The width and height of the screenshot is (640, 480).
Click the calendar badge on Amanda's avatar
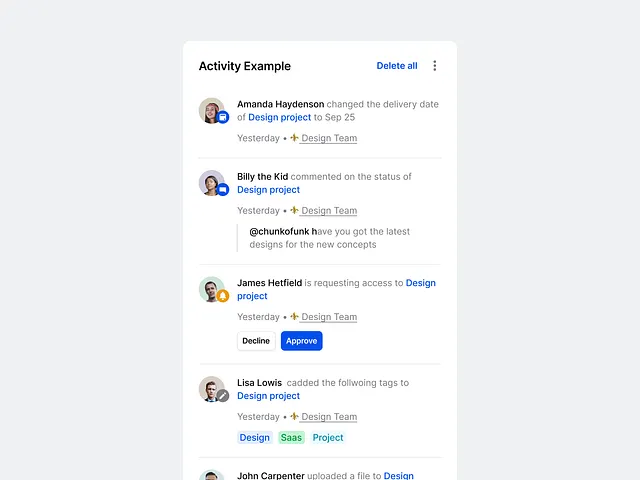(x=223, y=117)
